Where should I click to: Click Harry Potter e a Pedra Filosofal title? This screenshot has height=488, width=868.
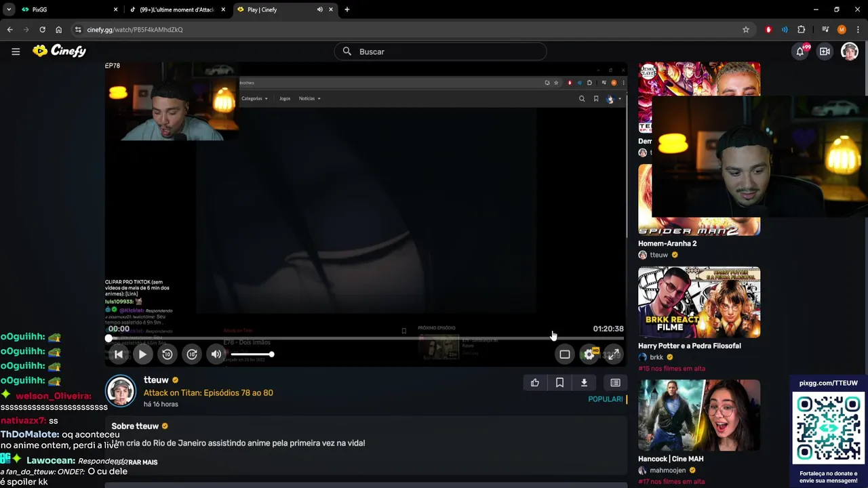click(x=689, y=346)
